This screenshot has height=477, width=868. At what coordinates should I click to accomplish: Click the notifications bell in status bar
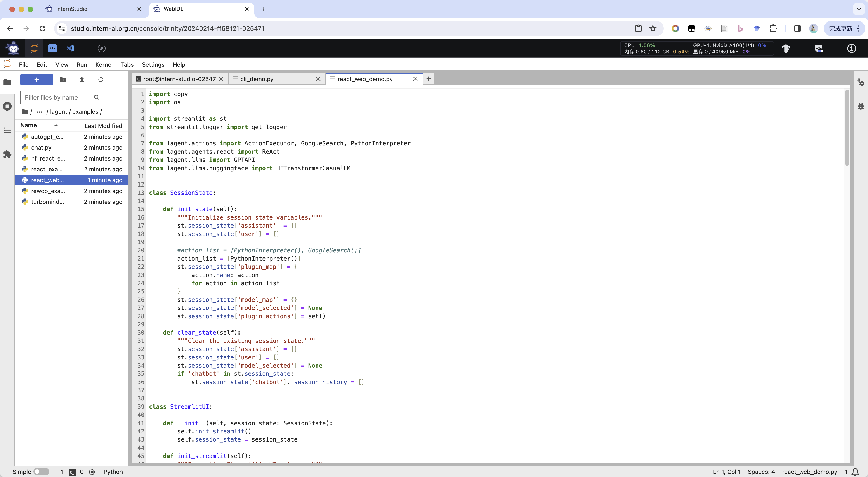tap(855, 472)
